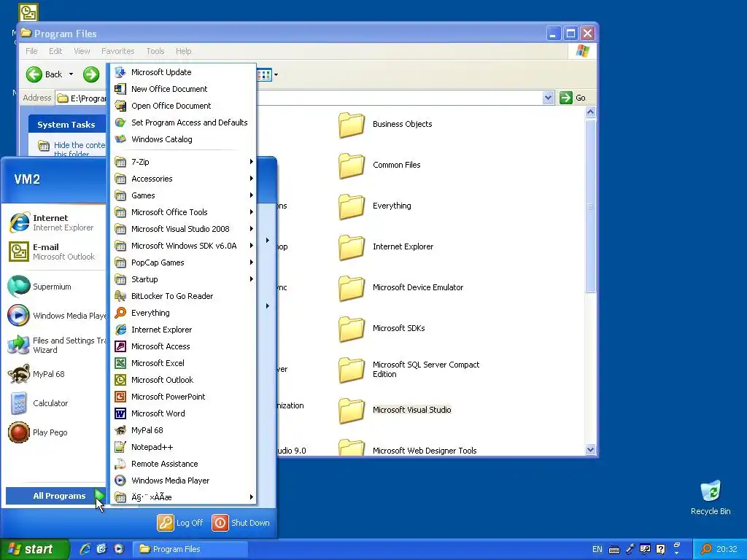Open the Back button history dropdown

(71, 74)
